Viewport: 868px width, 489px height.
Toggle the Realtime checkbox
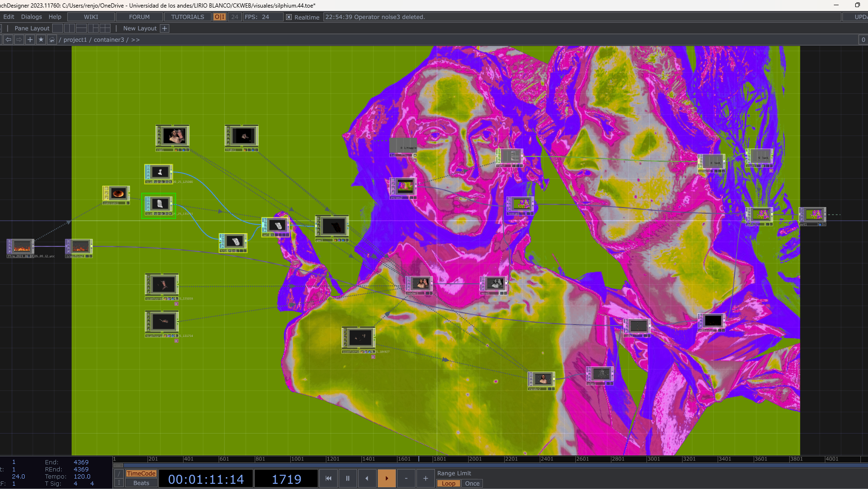(x=288, y=17)
